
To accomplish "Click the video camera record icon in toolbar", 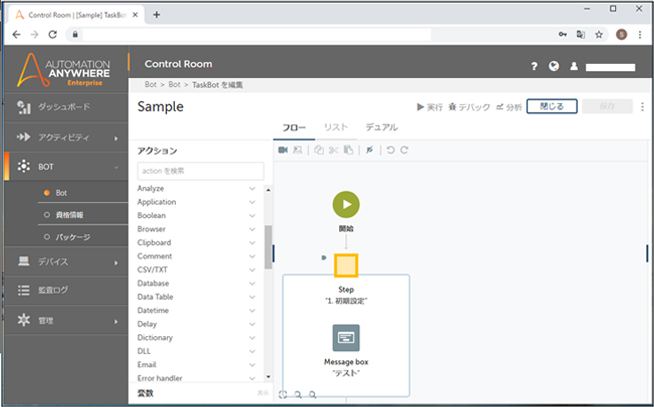I will [x=283, y=149].
